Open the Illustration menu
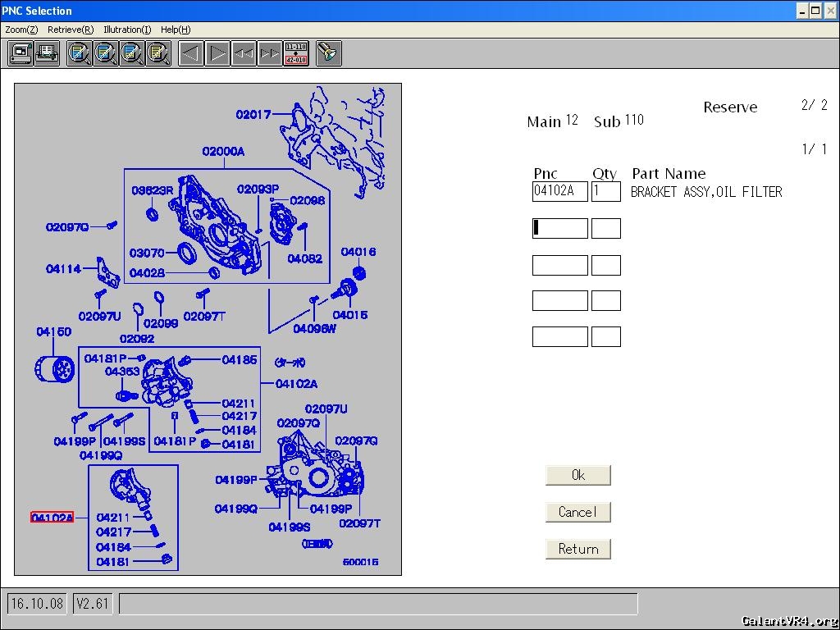 pyautogui.click(x=127, y=30)
